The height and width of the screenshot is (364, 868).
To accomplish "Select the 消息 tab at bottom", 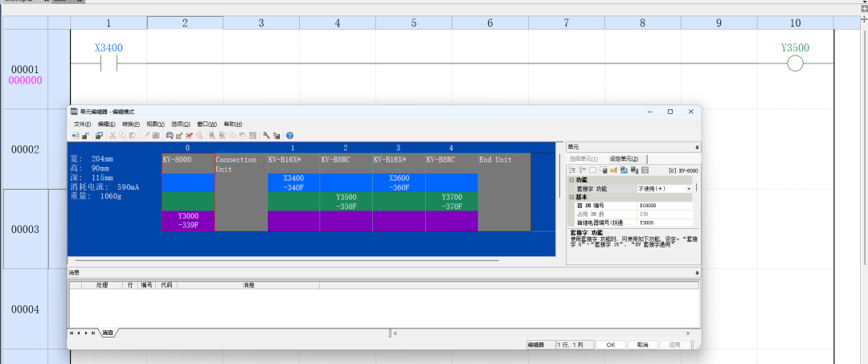I will tap(108, 333).
